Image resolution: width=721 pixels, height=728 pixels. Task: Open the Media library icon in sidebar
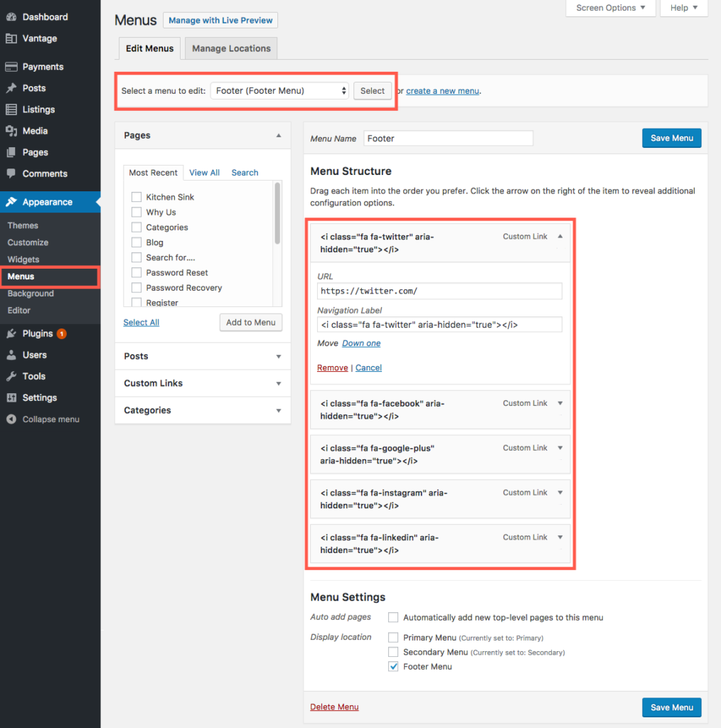click(x=12, y=131)
